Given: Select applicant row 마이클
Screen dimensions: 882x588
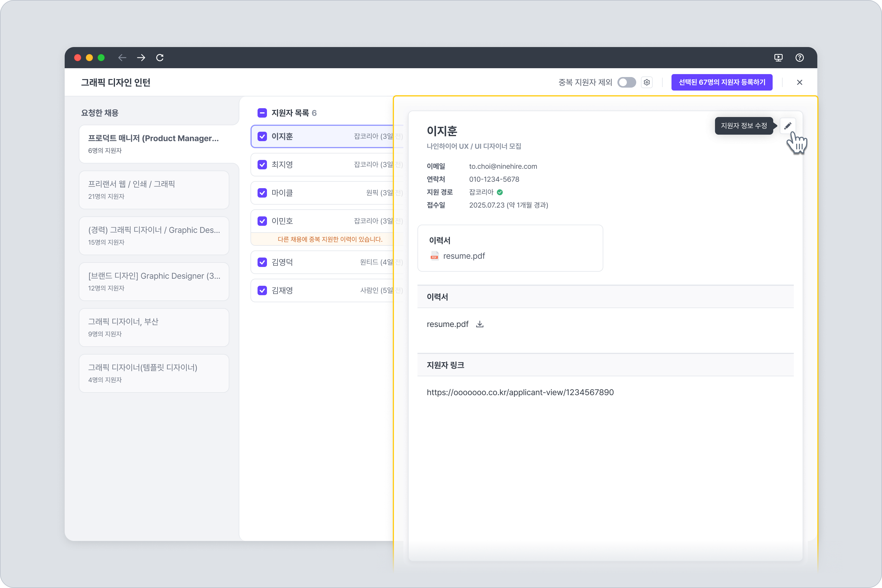Looking at the screenshot, I should pos(323,193).
